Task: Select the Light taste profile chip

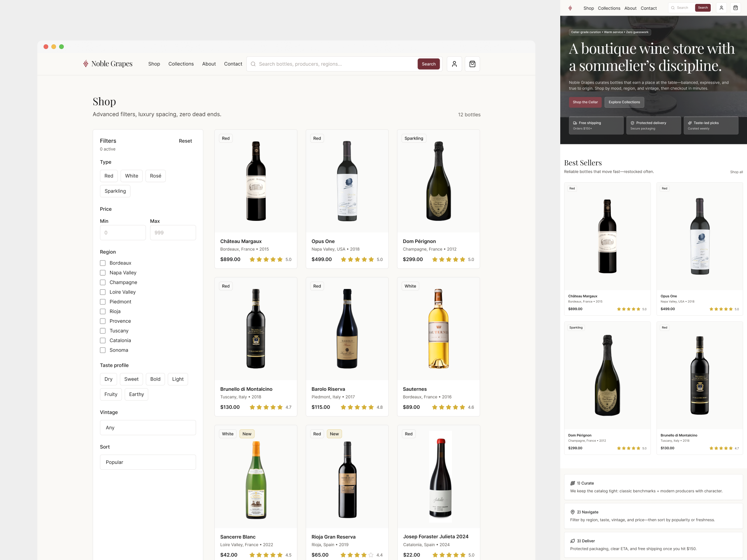Action: (178, 379)
